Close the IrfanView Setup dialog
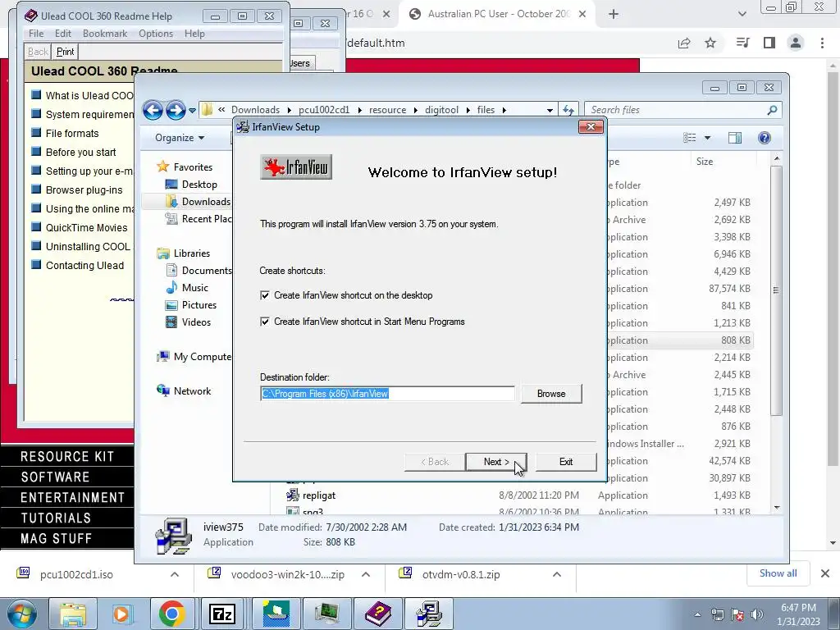This screenshot has height=630, width=840. pos(591,127)
